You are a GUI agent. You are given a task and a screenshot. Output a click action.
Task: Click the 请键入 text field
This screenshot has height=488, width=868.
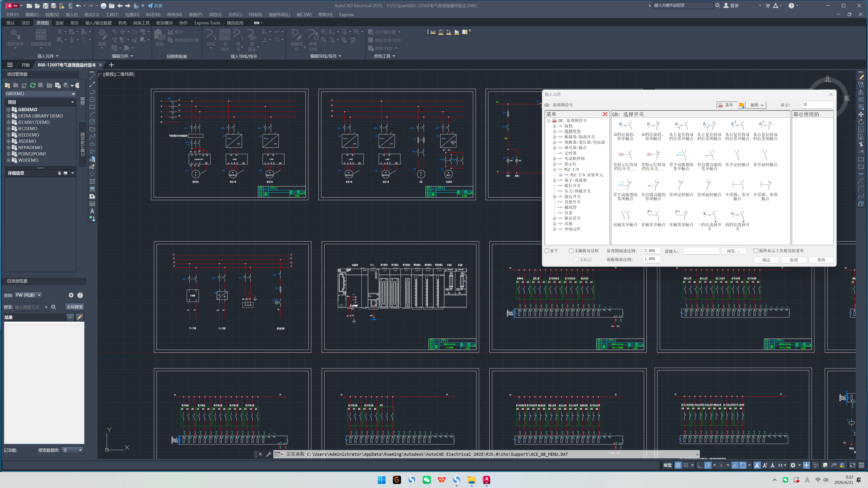(x=701, y=251)
